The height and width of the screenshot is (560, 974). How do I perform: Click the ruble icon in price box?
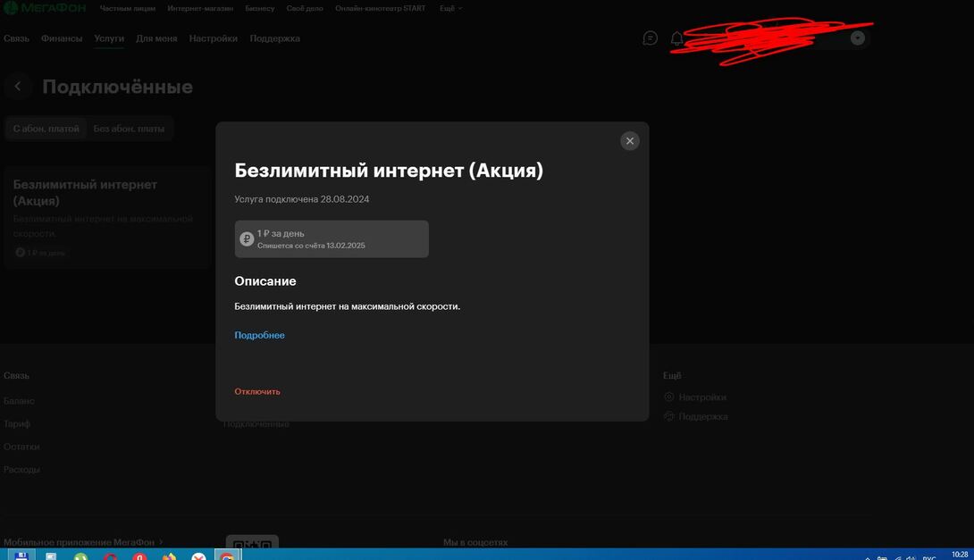point(247,239)
